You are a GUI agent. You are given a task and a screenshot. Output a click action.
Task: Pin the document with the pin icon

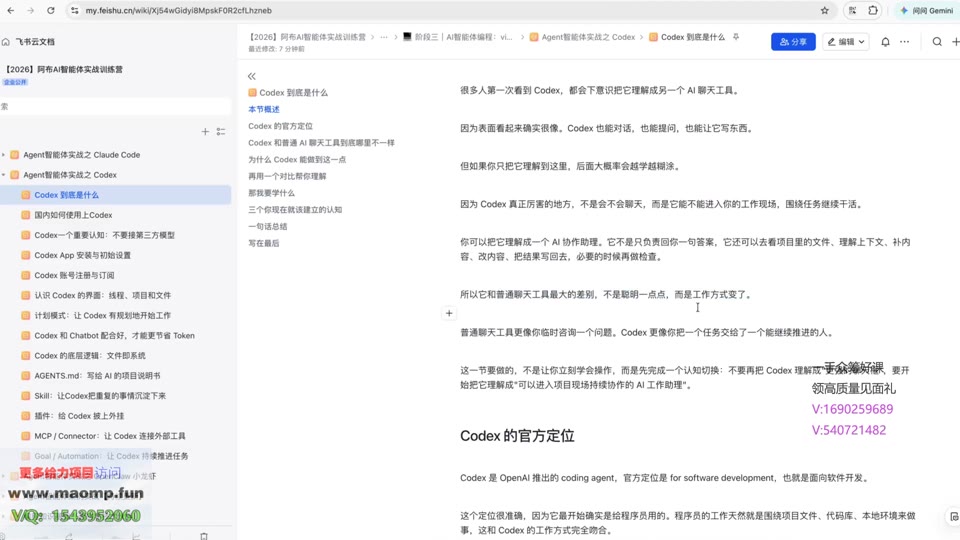point(736,37)
